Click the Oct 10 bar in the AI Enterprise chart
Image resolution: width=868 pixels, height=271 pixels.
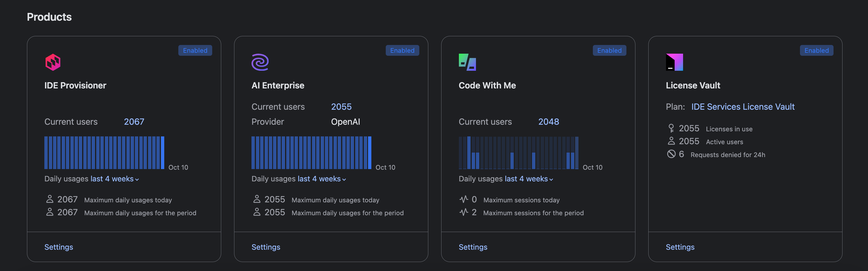[x=370, y=153]
